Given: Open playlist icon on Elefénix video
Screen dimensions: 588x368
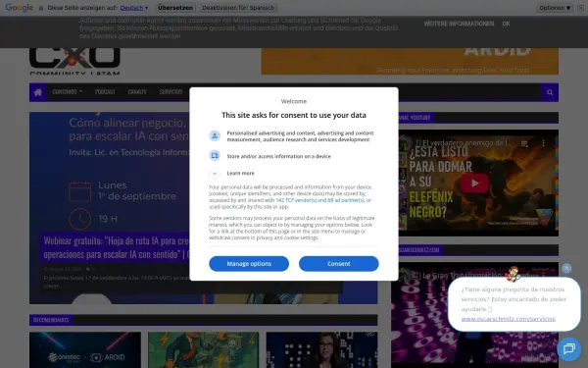Looking at the screenshot, I should click(524, 143).
